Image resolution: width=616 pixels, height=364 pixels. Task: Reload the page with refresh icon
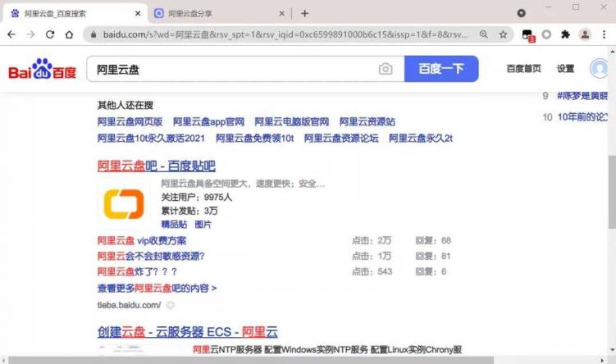point(50,34)
